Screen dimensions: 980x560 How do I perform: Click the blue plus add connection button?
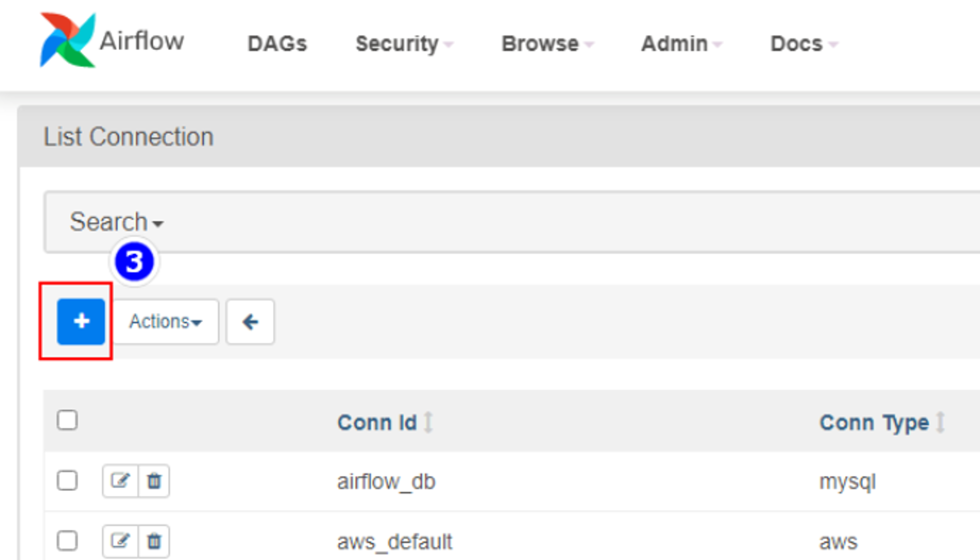click(x=81, y=322)
